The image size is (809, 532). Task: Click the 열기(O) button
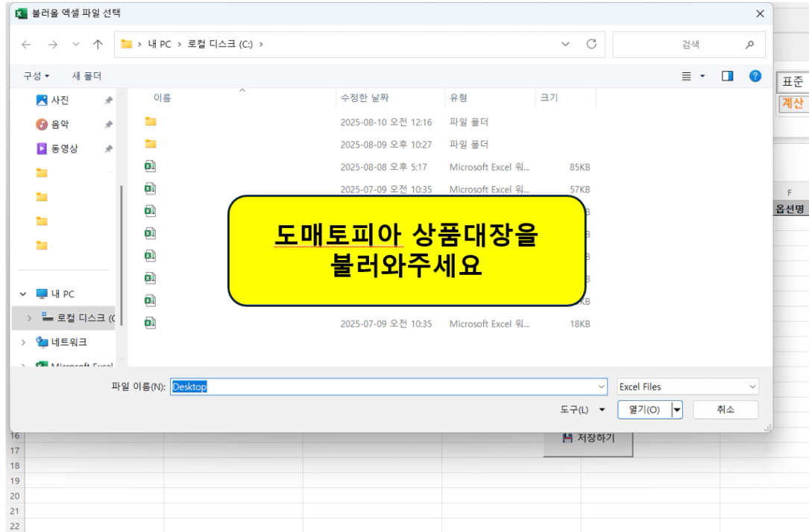644,410
